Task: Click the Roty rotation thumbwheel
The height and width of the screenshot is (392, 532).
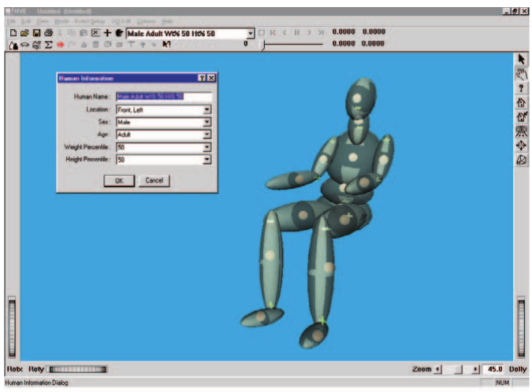Action: tap(78, 369)
